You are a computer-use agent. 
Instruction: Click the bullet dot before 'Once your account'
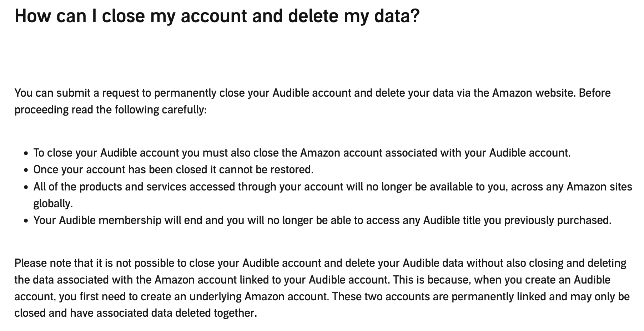point(26,170)
